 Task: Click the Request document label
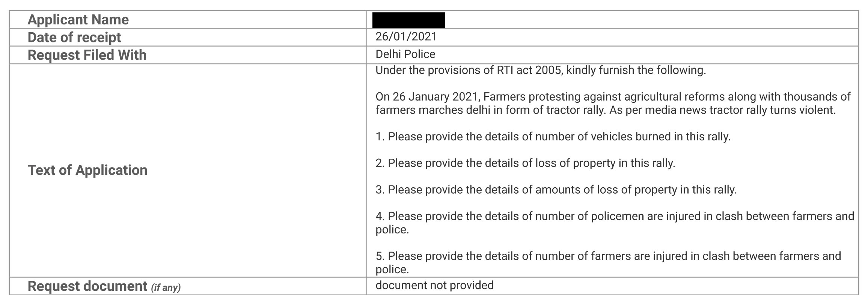click(x=87, y=286)
